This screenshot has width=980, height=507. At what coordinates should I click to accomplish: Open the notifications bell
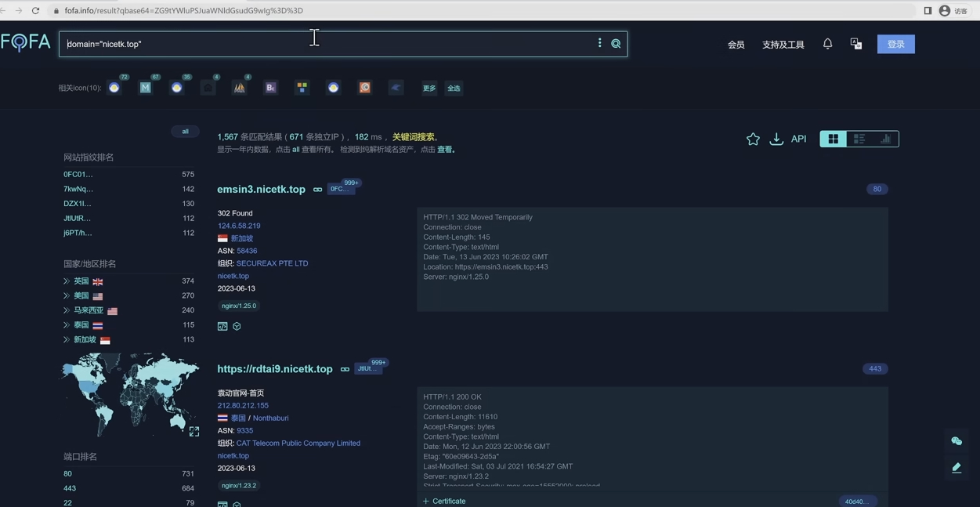pos(827,44)
